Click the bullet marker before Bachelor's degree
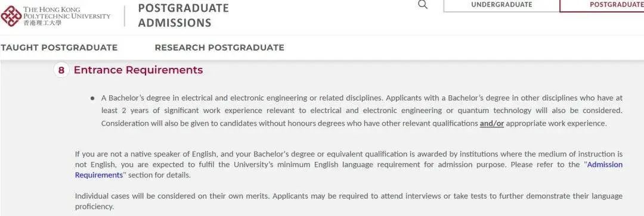 point(93,98)
